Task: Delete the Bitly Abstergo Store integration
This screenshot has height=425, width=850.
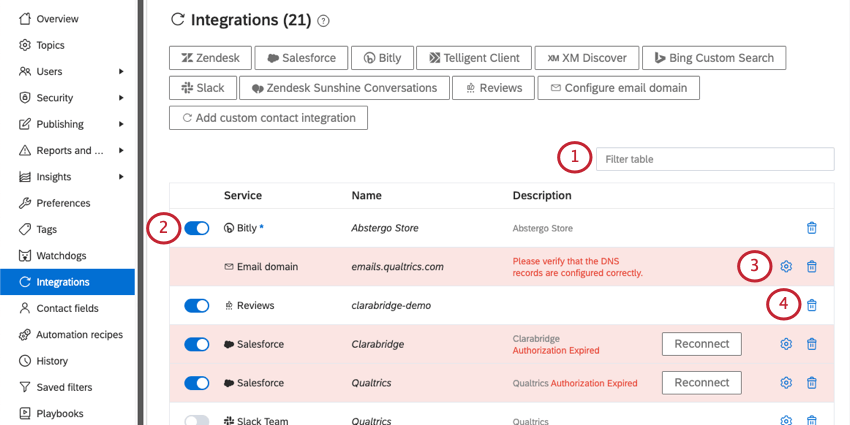Action: pos(811,228)
